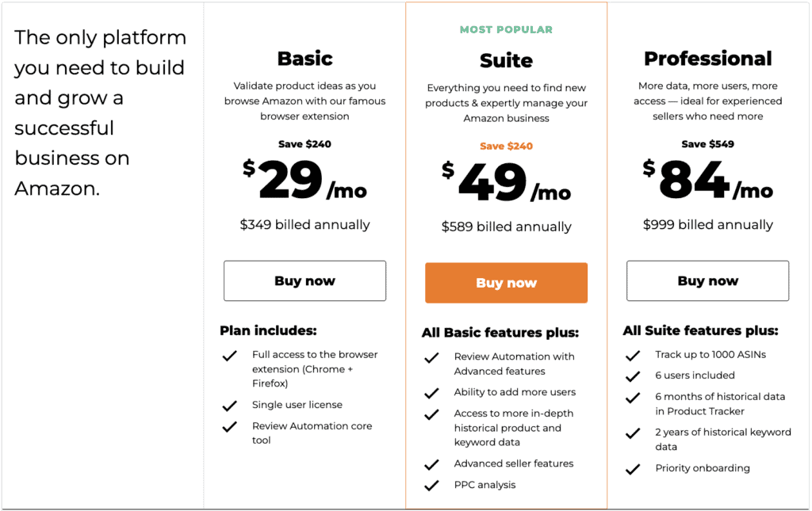Click checkmark beside Priority onboarding
Viewport: 812px width, 511px height.
click(632, 469)
